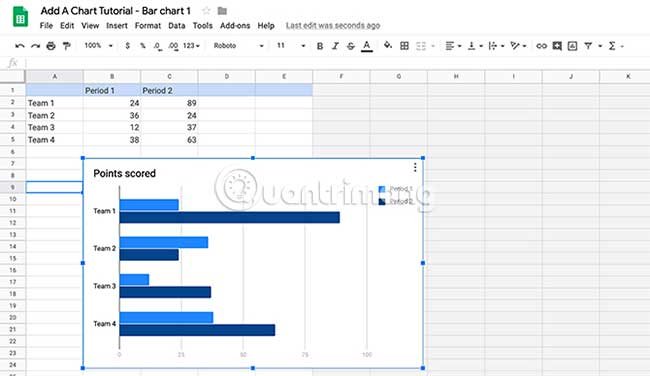Open the Format menu

(148, 26)
